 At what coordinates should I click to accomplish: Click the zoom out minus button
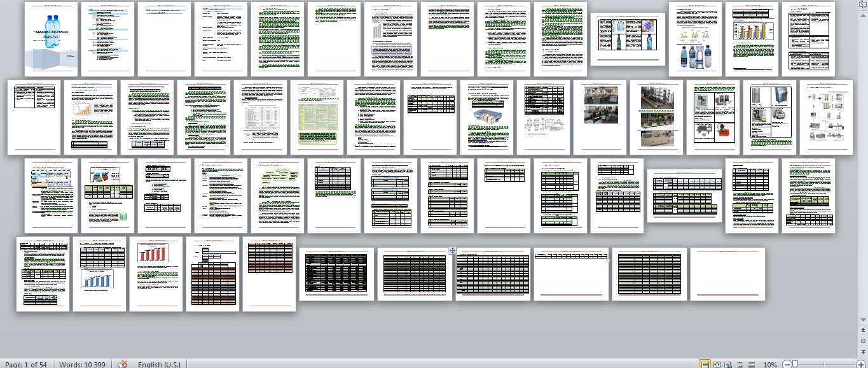coord(787,364)
